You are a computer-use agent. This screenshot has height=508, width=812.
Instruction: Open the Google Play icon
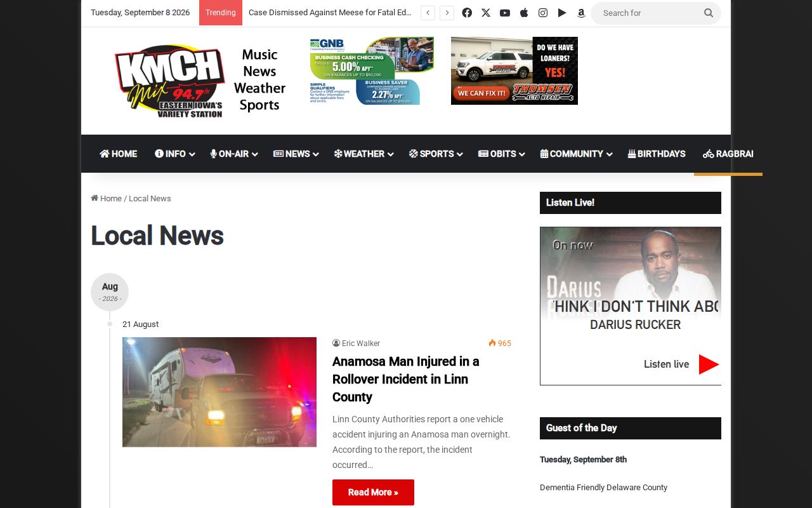[562, 13]
